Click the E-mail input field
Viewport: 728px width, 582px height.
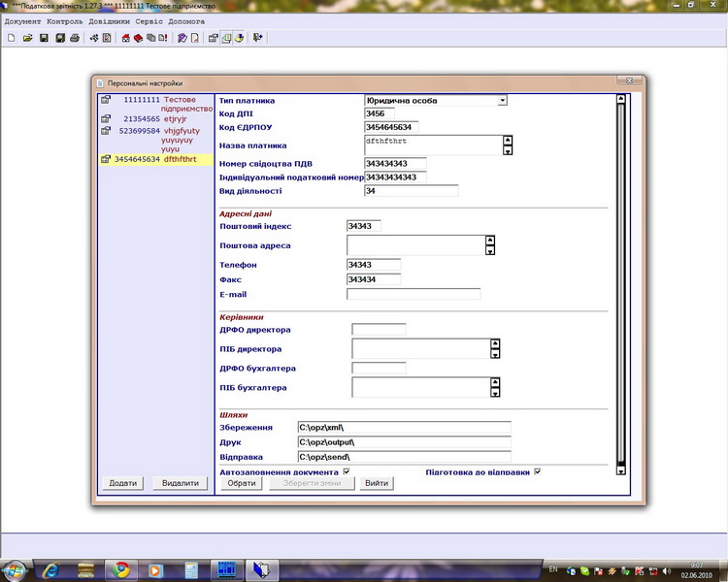click(x=414, y=294)
